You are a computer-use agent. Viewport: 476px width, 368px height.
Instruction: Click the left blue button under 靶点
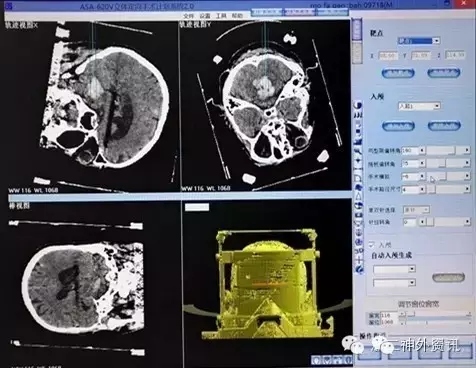click(398, 73)
